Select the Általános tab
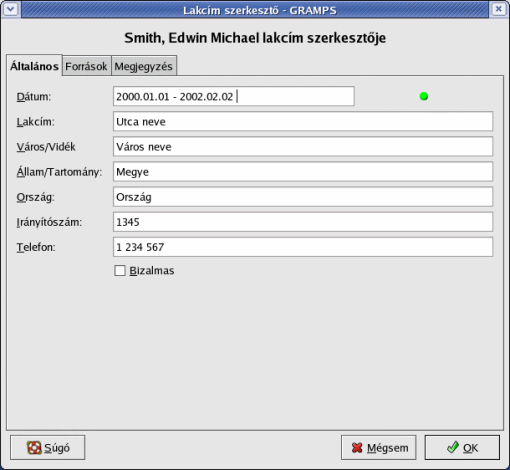510x470 pixels. (x=34, y=66)
